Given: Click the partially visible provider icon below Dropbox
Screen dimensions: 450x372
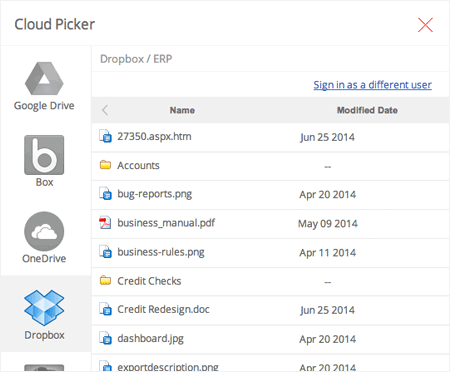Looking at the screenshot, I should coord(44,368).
